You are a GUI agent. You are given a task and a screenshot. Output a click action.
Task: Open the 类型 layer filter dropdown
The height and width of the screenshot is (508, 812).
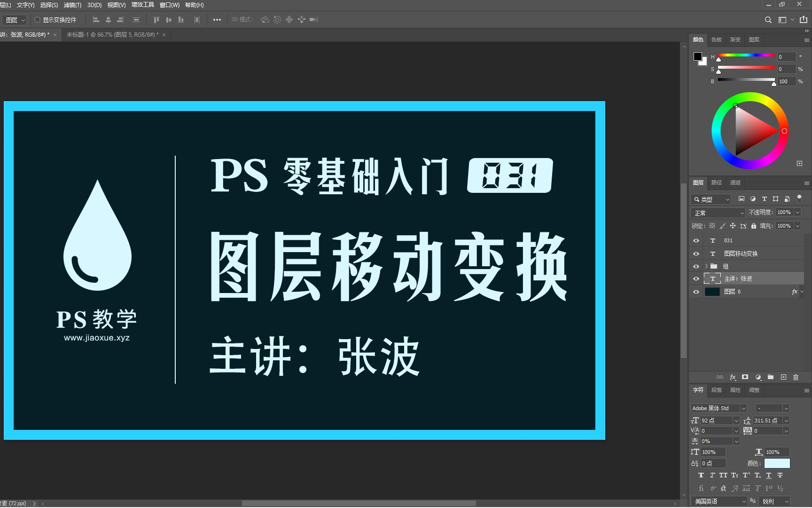click(x=710, y=199)
